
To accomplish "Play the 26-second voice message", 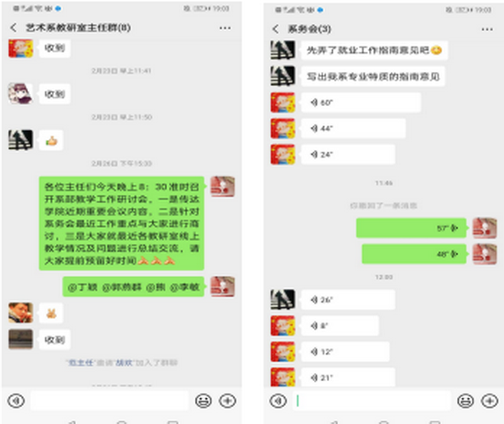I will pos(348,299).
